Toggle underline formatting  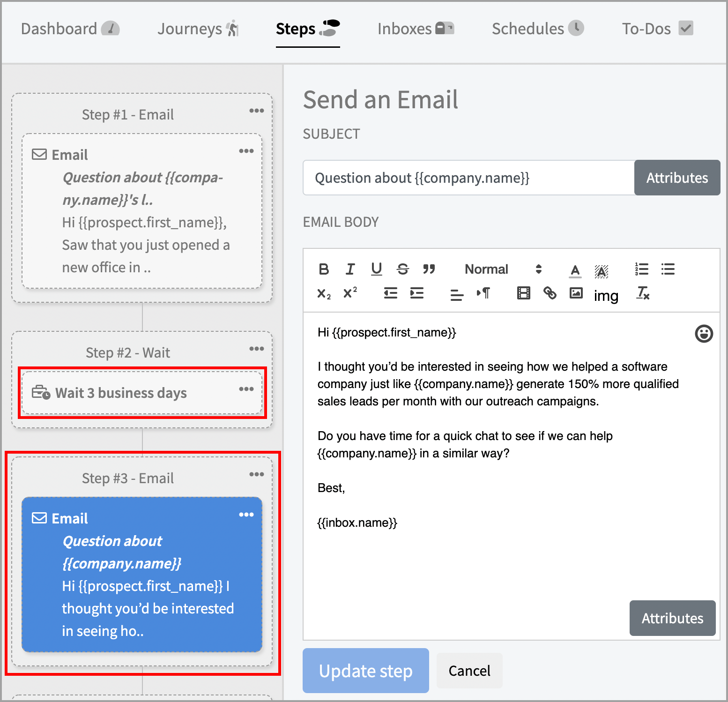click(376, 269)
